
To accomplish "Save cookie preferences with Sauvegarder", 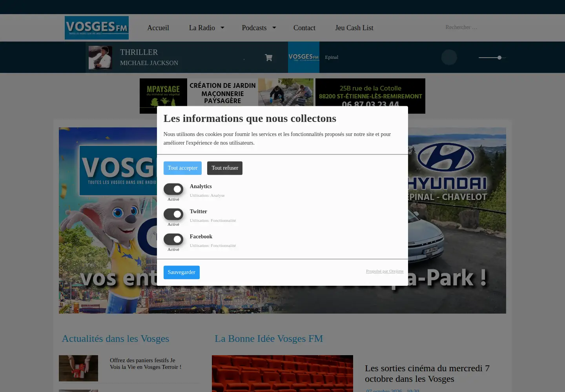I will coord(181,272).
